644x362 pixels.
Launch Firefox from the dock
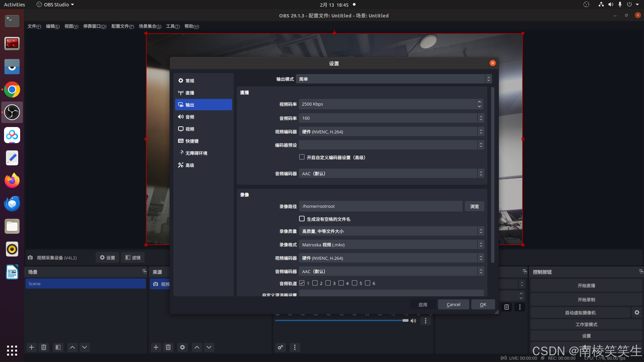tap(12, 181)
